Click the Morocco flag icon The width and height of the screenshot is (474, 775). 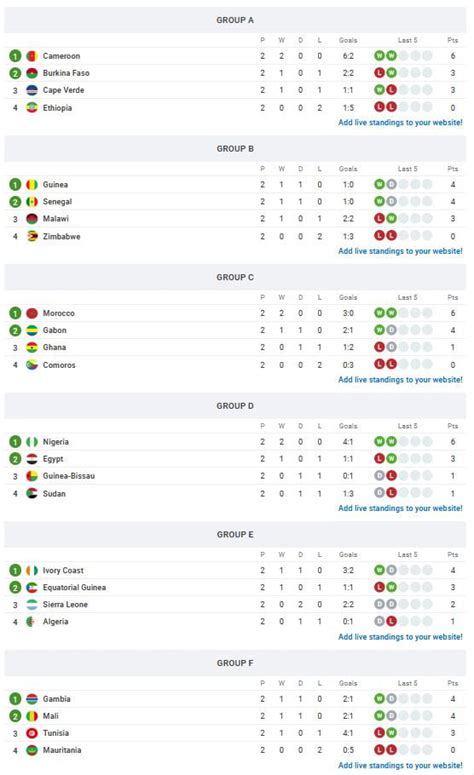(32, 313)
